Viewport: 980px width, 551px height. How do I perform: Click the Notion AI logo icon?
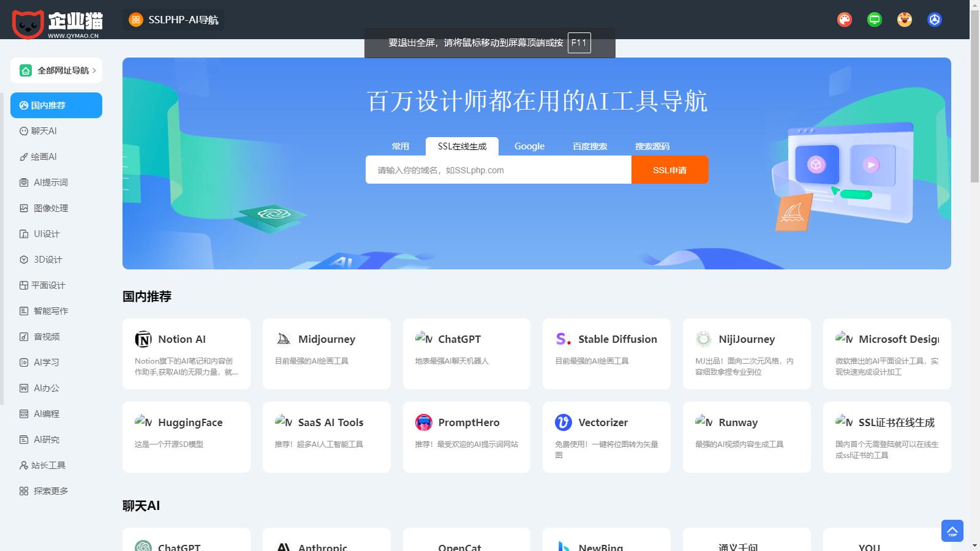click(x=143, y=339)
